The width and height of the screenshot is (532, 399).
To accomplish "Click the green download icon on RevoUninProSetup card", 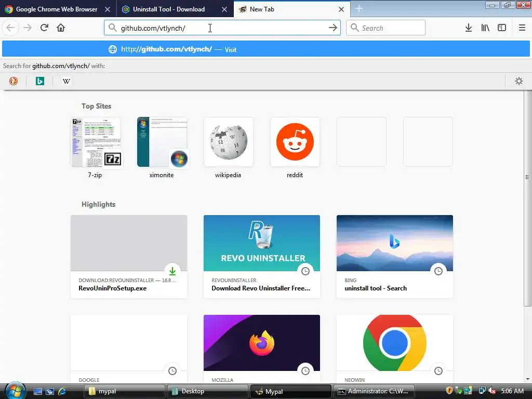I will click(x=172, y=271).
